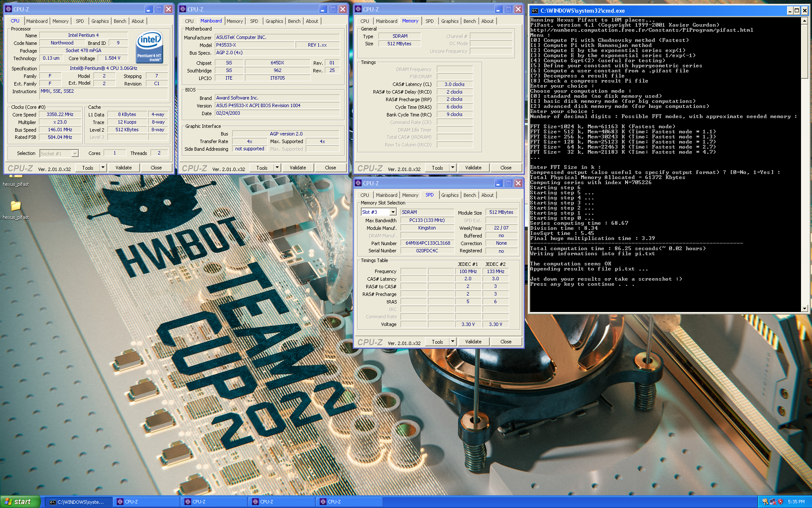The image size is (812, 508).
Task: Click the Specification field Pentium 4 3.06GHz
Action: point(104,68)
